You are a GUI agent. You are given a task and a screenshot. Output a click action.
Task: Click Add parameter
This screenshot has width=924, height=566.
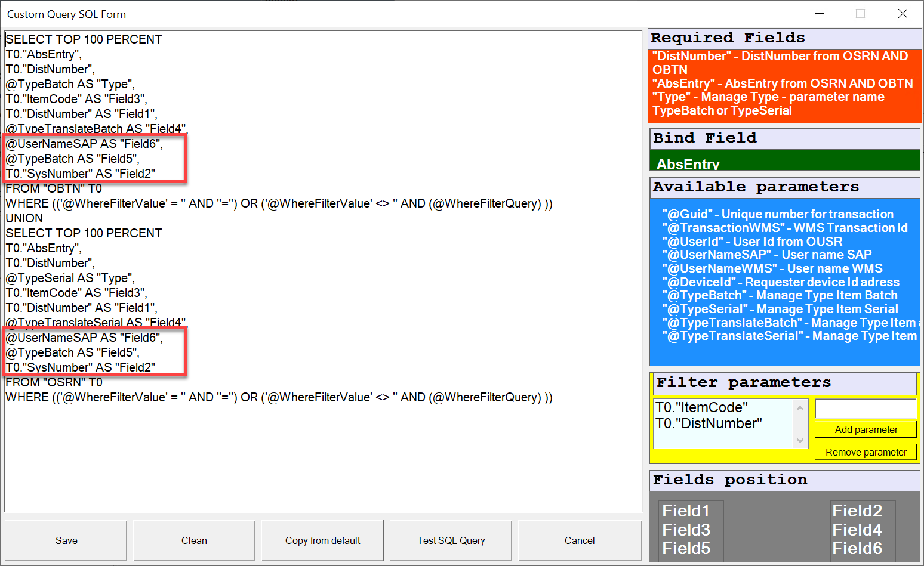866,429
